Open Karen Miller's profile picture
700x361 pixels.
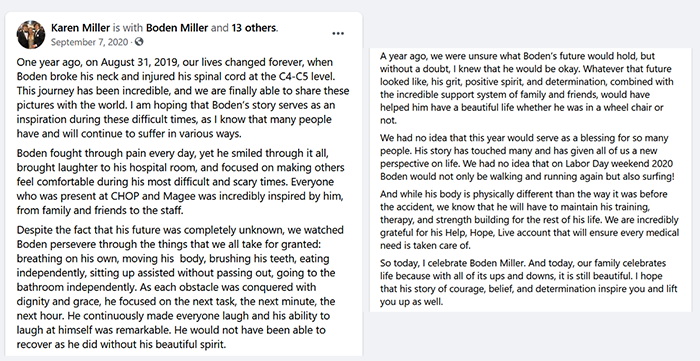pyautogui.click(x=31, y=34)
